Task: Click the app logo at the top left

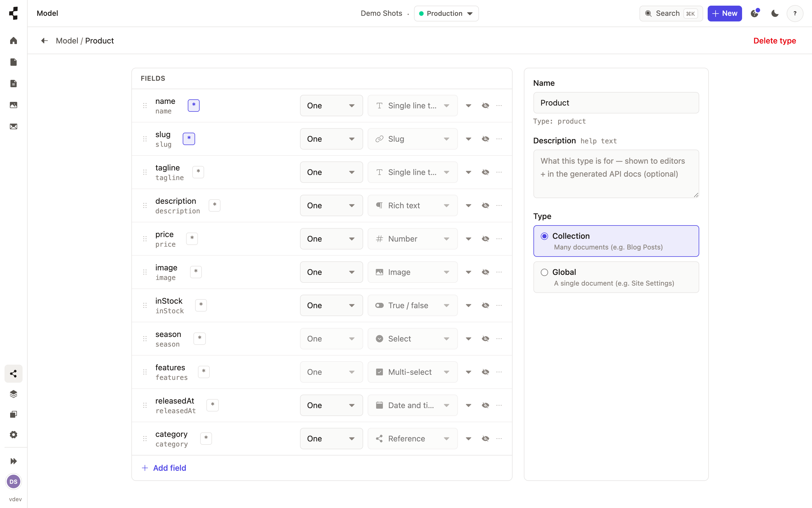Action: click(x=14, y=14)
